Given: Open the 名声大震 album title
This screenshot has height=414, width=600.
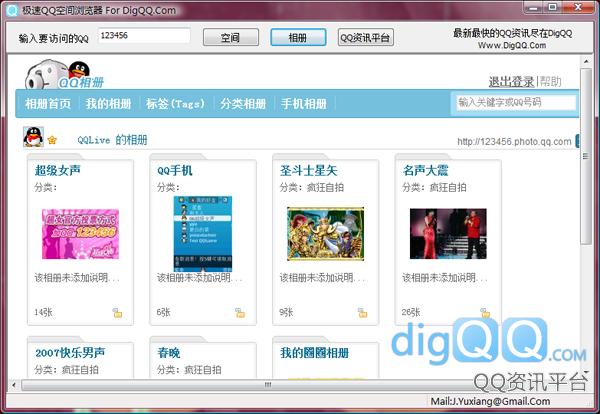Looking at the screenshot, I should (425, 170).
